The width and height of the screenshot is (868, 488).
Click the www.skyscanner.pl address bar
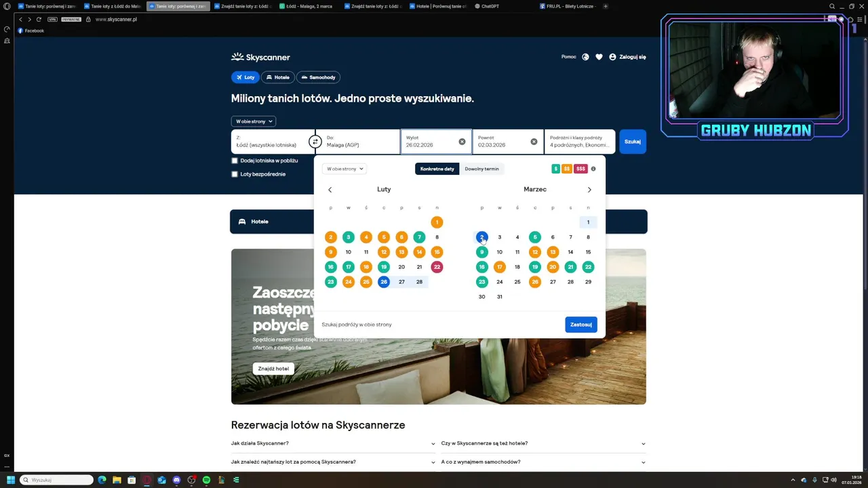[x=116, y=20]
